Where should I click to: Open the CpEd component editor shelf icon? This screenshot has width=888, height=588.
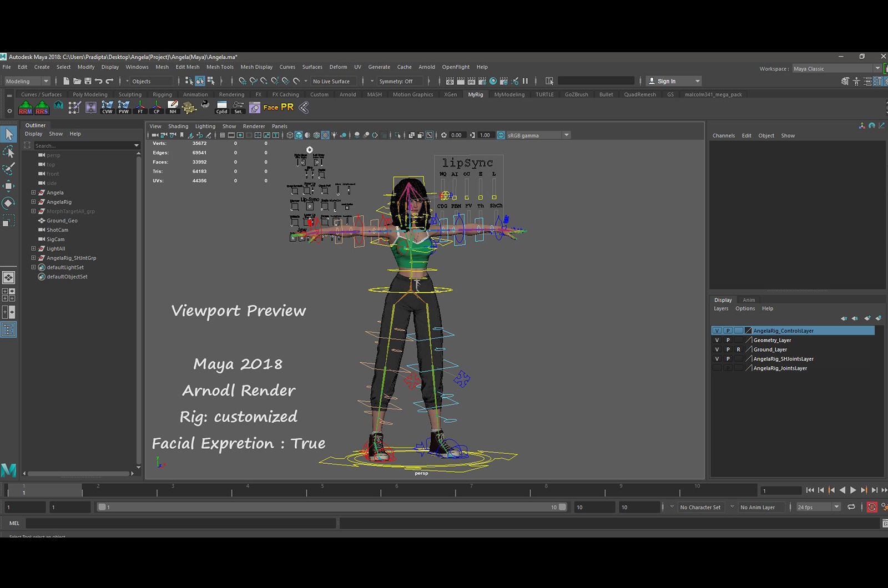tap(221, 108)
